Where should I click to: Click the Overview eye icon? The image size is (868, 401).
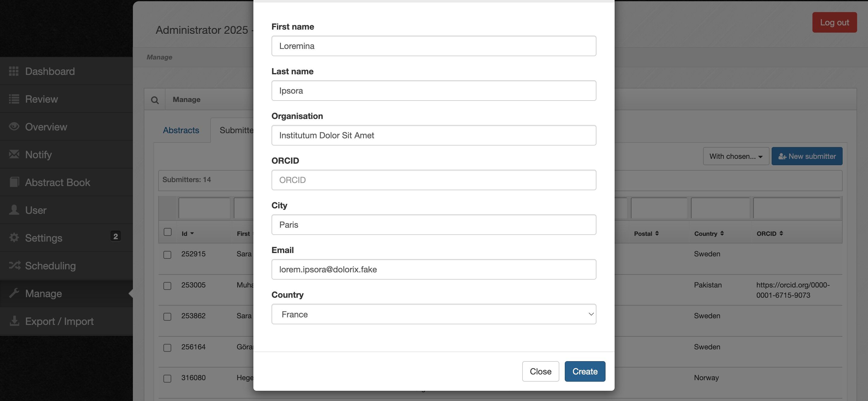pyautogui.click(x=14, y=126)
